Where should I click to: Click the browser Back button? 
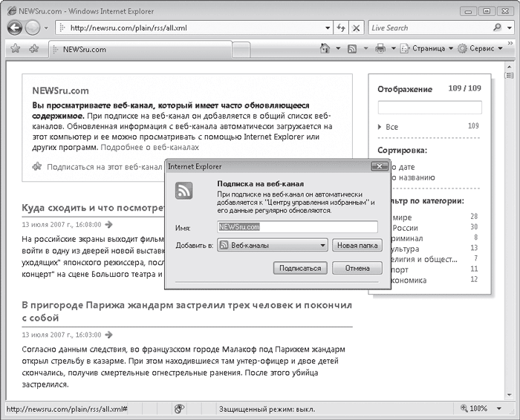click(x=15, y=27)
